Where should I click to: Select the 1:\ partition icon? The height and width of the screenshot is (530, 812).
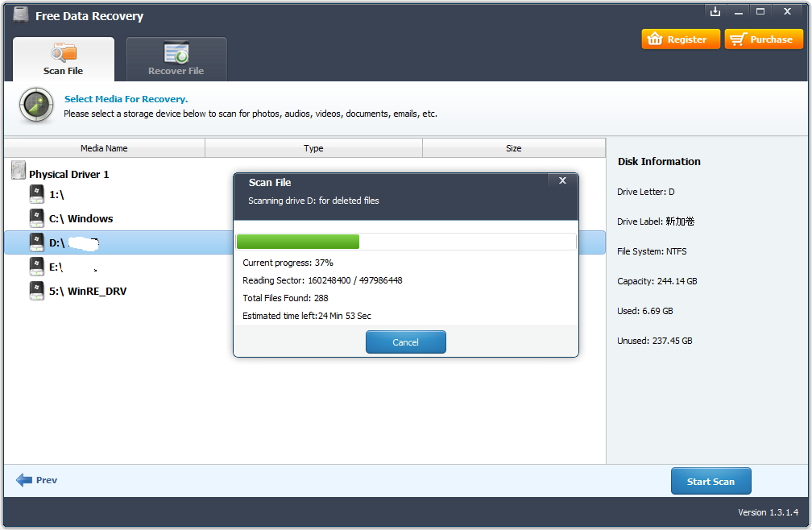tap(37, 194)
